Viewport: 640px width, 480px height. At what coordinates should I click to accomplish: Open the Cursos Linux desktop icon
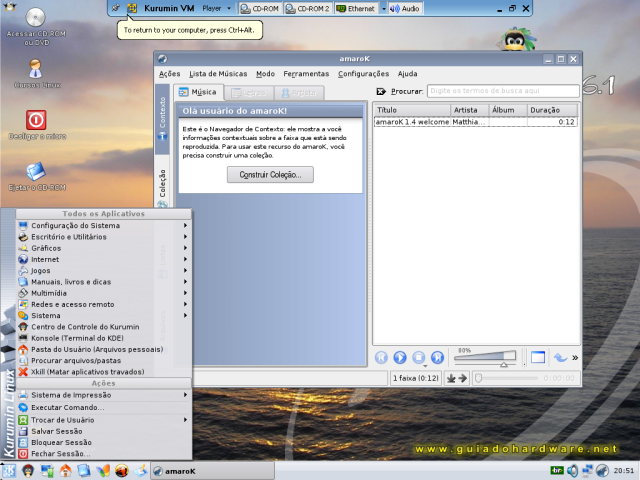click(x=37, y=73)
